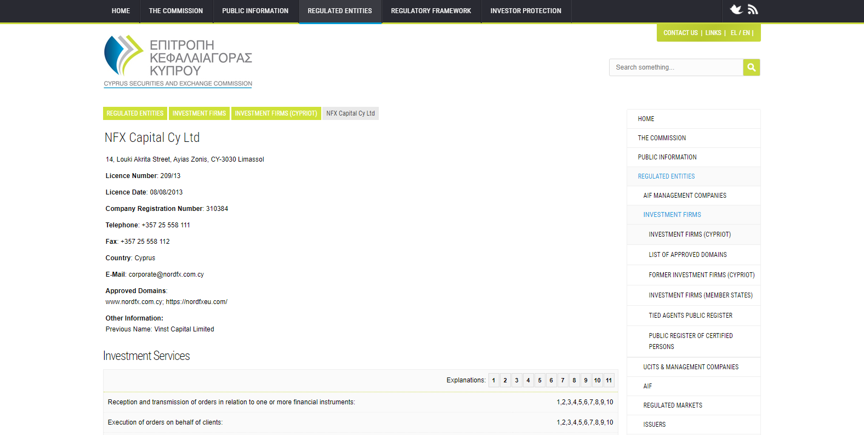Click the Limassol address line
Image resolution: width=864 pixels, height=435 pixels.
[185, 160]
